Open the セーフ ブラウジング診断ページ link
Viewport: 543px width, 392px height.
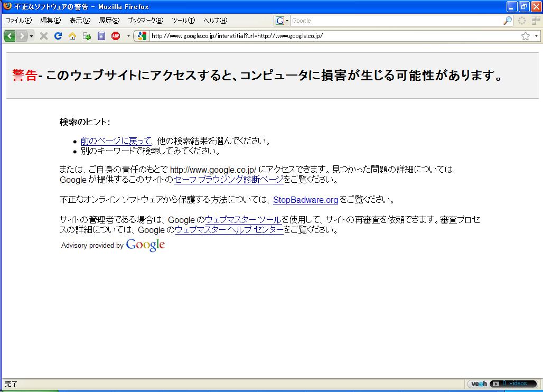(x=229, y=180)
